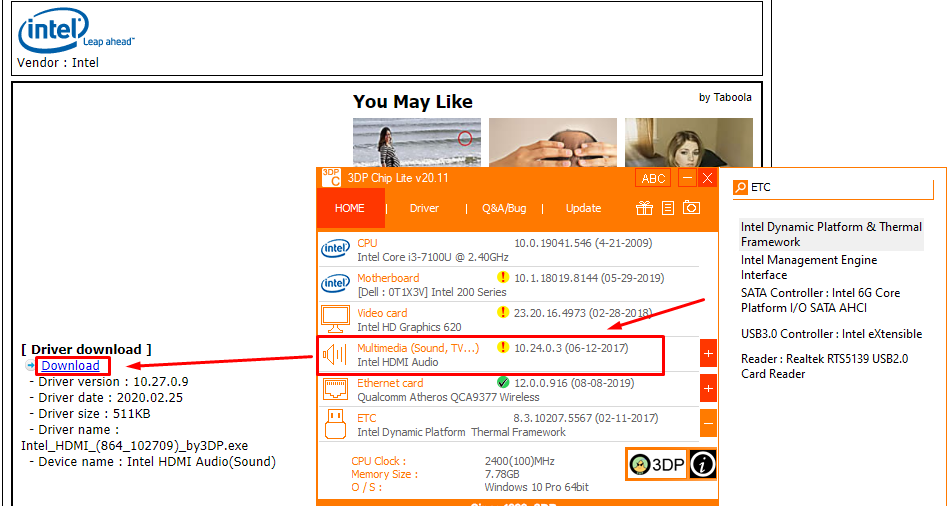
Task: Click the ETC label in device list
Action: [x=367, y=418]
